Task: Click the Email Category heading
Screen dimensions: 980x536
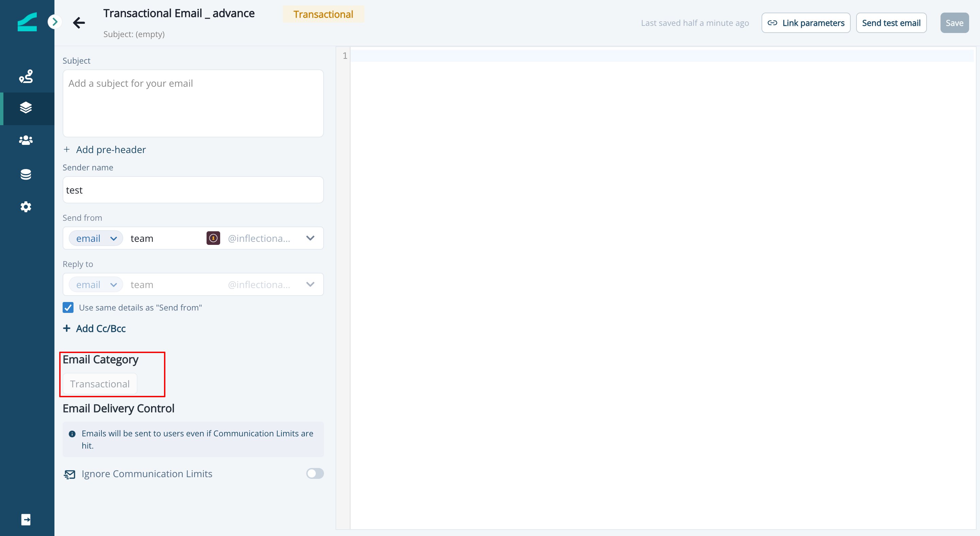Action: [x=100, y=359]
